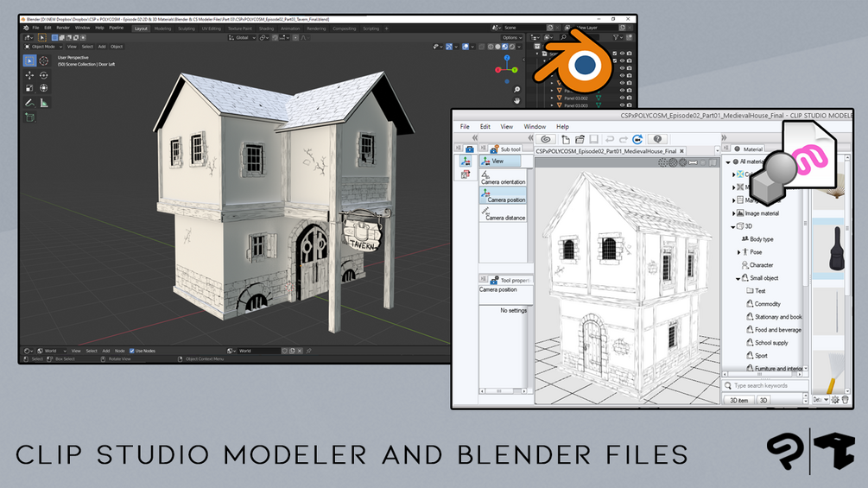Toggle visibility eye for Panel 03.002
This screenshot has height=488, width=868.
tap(622, 98)
